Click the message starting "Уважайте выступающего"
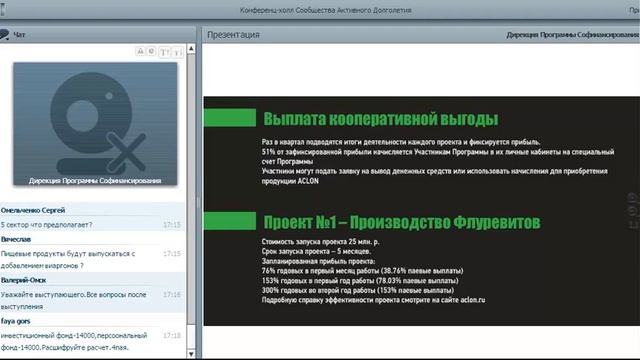Viewport: 640px width, 360px height. pos(73,300)
